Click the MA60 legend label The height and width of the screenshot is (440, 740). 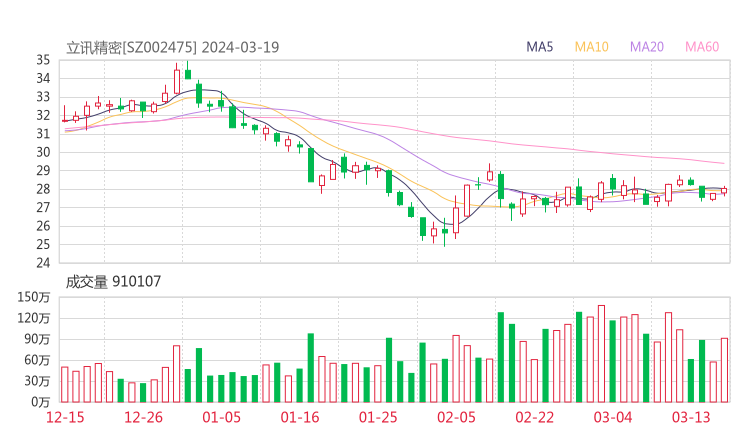(x=702, y=47)
